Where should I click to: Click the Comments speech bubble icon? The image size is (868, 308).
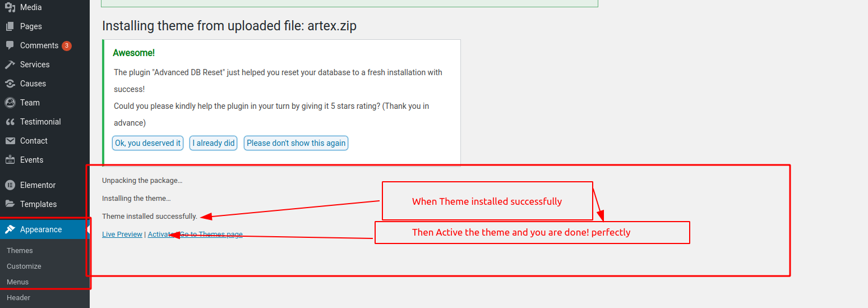[x=10, y=45]
